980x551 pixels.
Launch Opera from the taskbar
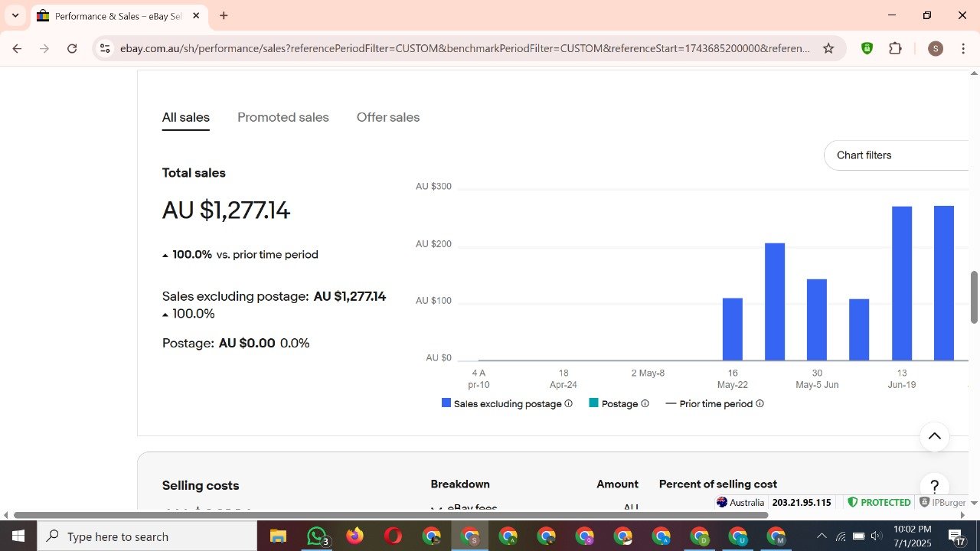coord(393,536)
